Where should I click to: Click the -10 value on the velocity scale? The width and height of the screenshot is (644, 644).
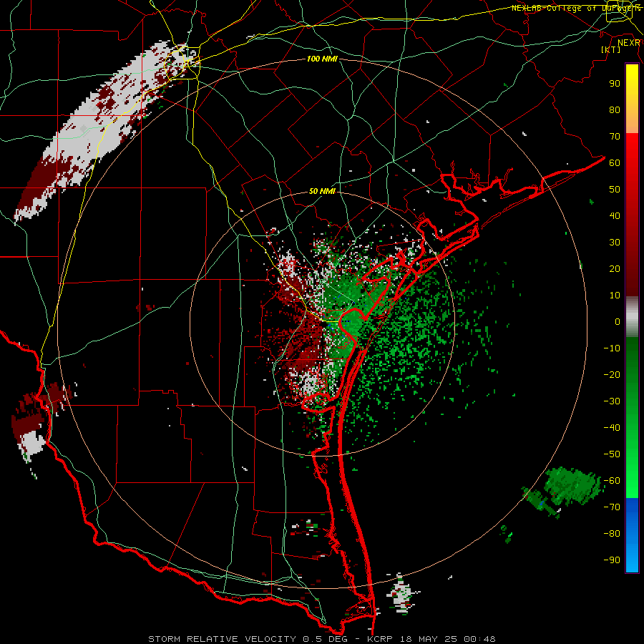tap(612, 348)
